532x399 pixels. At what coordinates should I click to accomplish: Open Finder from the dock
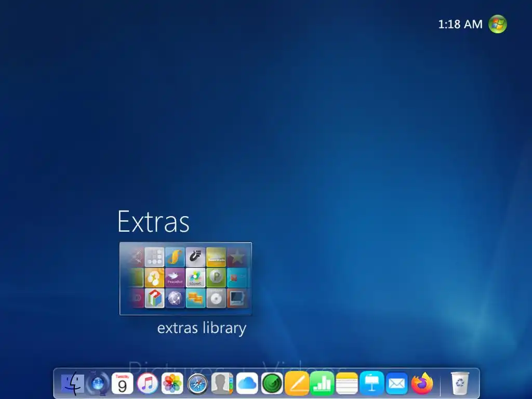coord(73,383)
